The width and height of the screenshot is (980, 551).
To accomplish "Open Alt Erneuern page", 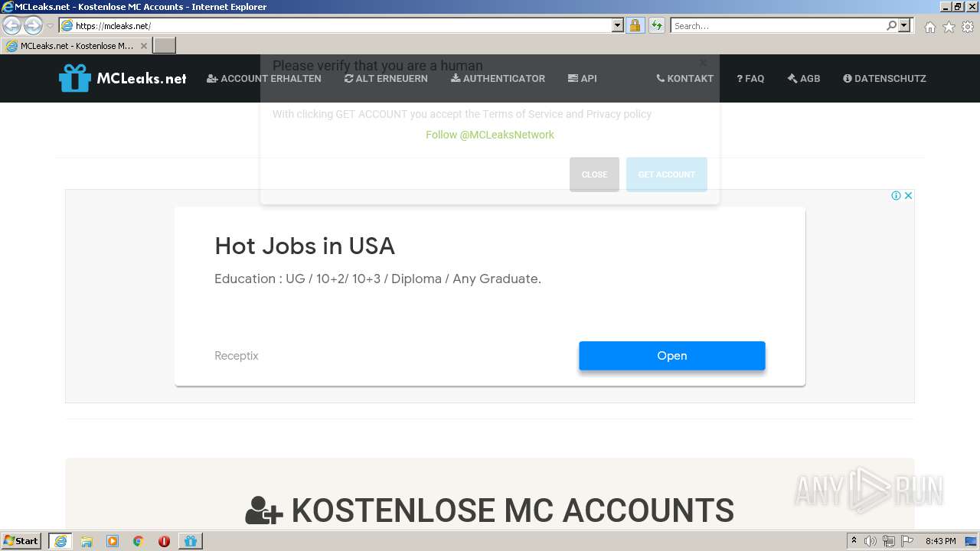I will (x=386, y=78).
